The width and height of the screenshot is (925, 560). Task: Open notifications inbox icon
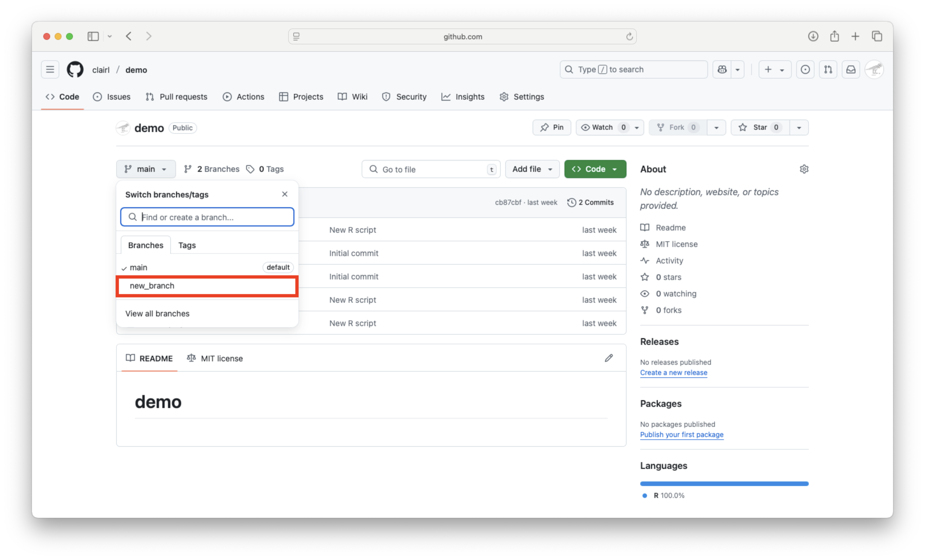pyautogui.click(x=851, y=70)
